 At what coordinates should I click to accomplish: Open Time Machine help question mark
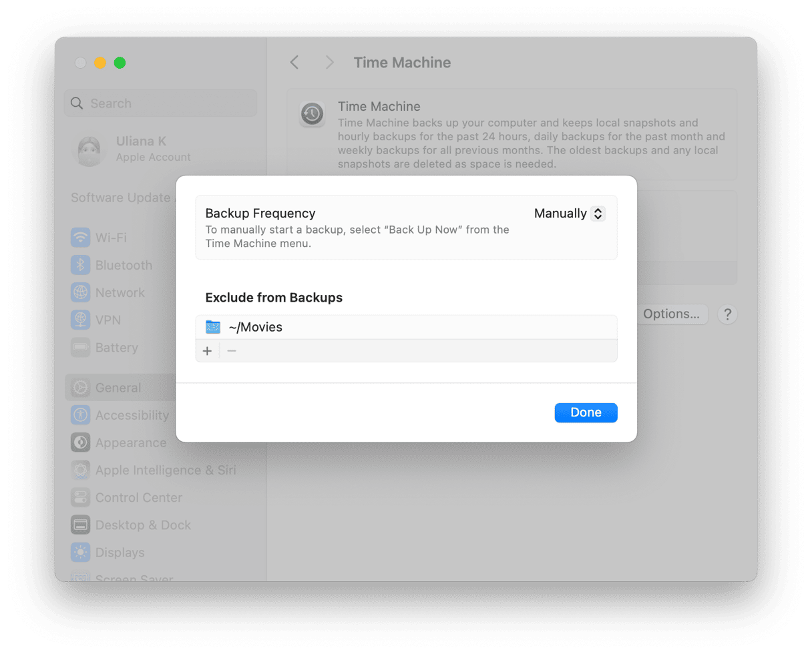coord(727,314)
